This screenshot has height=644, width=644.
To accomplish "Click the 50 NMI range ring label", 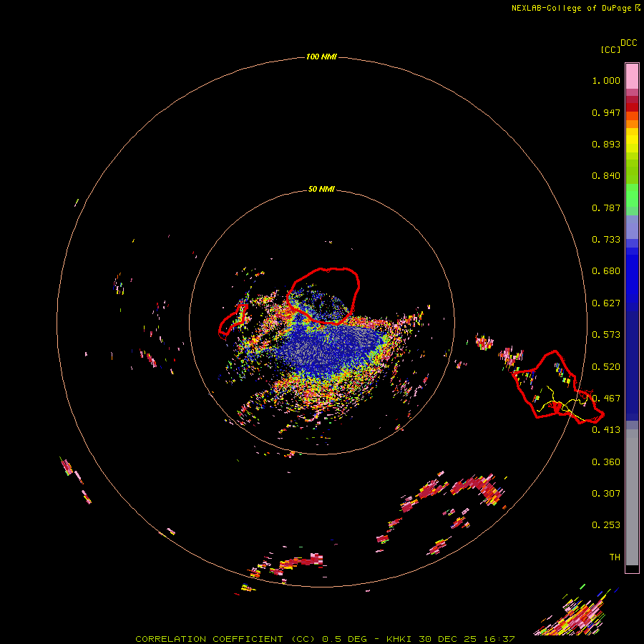I will point(321,189).
